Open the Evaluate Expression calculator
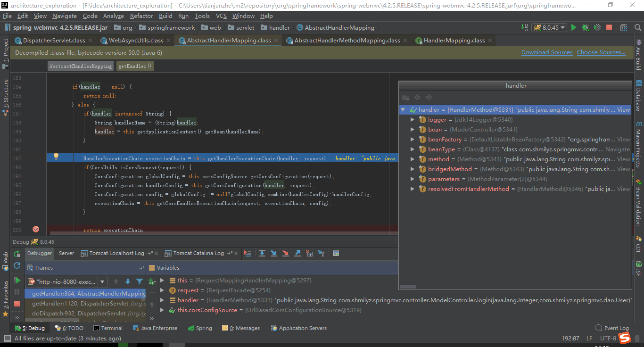Screen dimensions: 644x347 pos(336,253)
